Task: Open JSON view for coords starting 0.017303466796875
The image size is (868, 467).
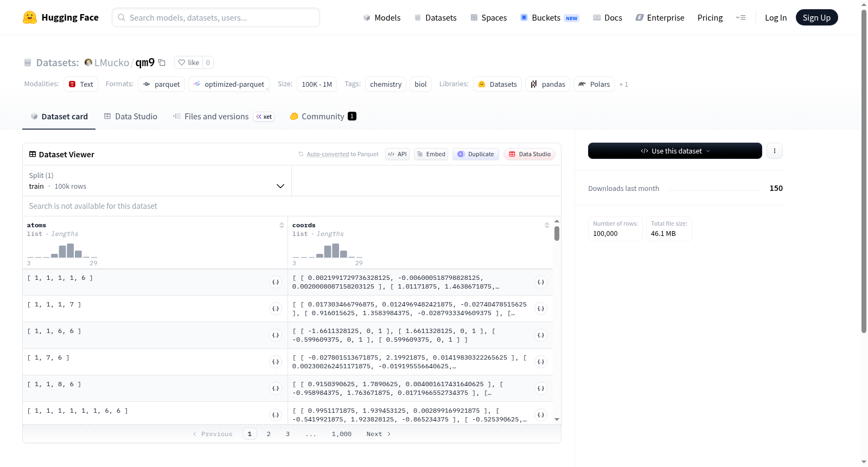Action: coord(541,309)
